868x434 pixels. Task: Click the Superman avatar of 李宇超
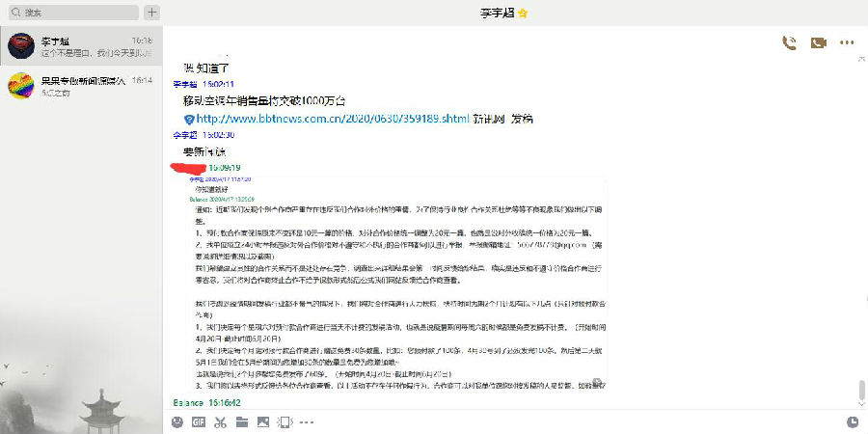20,45
